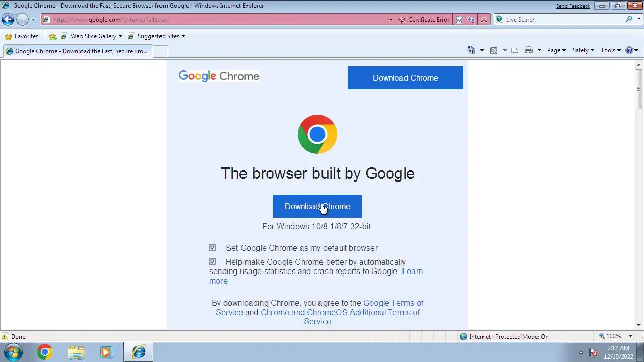Click the Done status warning icon

click(5, 337)
